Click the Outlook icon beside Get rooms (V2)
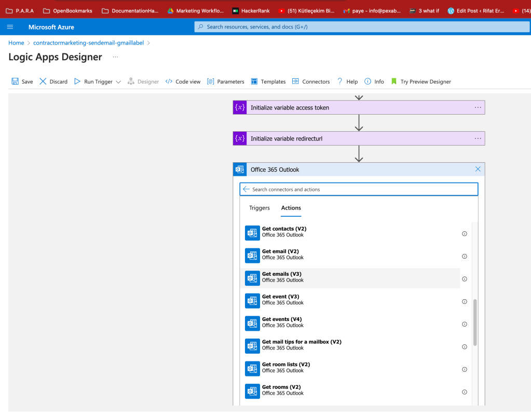Viewport: 531px width, 420px height. point(252,391)
